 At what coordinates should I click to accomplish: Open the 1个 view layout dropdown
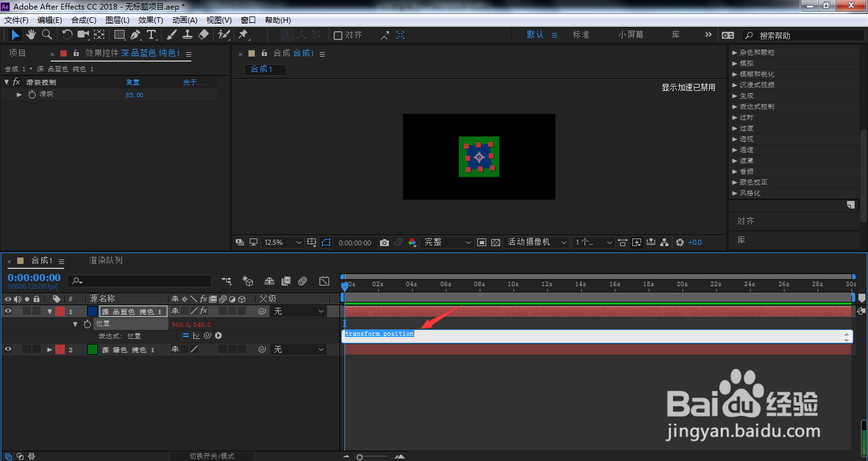[593, 242]
